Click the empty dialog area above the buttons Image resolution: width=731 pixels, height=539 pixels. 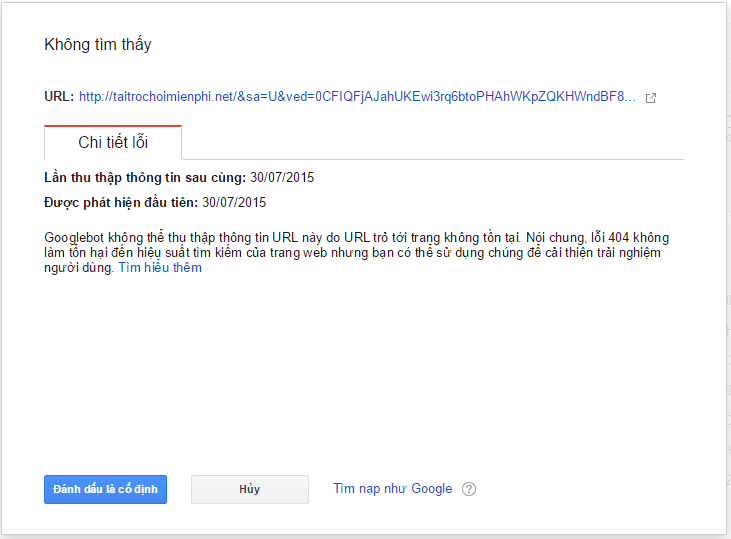pos(364,373)
